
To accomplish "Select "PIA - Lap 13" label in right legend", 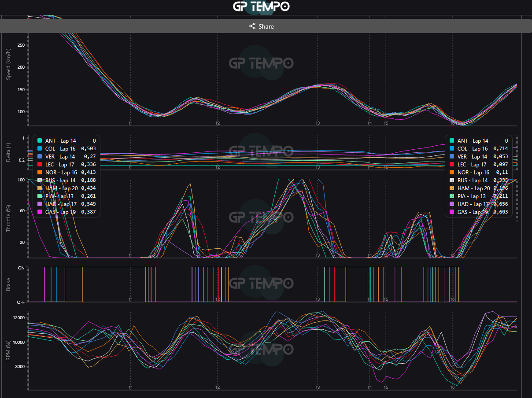I will (x=473, y=196).
